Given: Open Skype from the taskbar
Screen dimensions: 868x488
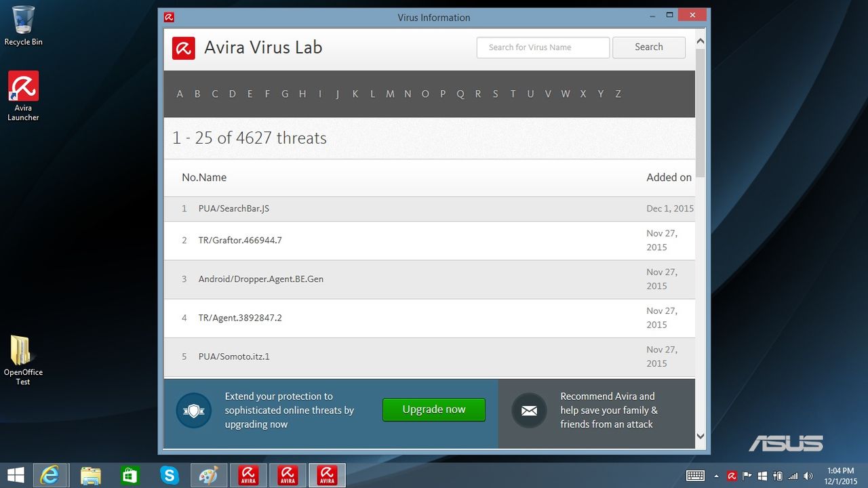Looking at the screenshot, I should coord(169,475).
